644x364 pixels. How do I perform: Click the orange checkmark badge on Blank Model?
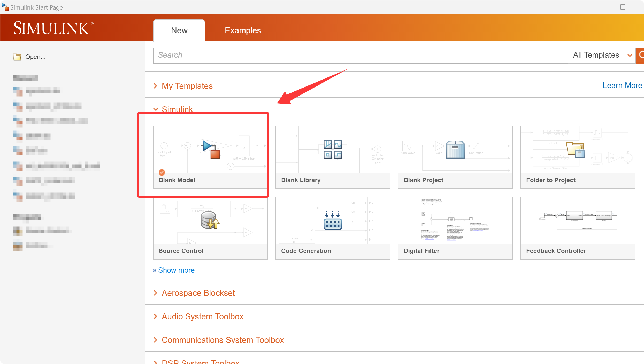(162, 172)
